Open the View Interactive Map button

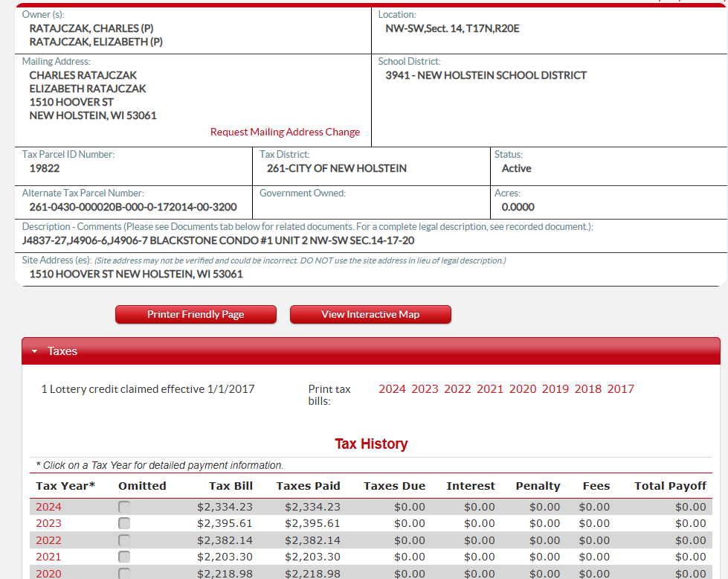pos(370,314)
